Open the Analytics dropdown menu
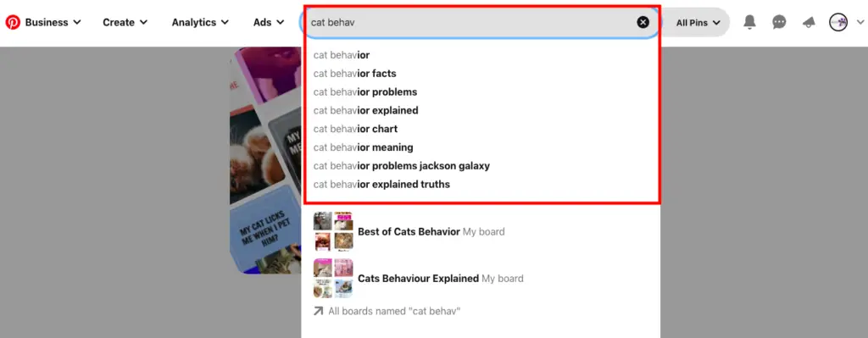Screen dimensions: 868x338 (x=200, y=22)
